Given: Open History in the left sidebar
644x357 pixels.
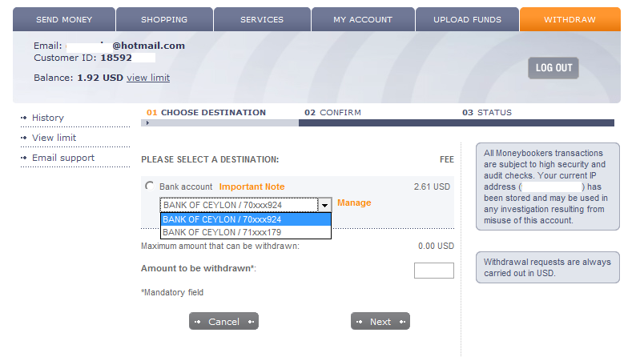Looking at the screenshot, I should (48, 118).
